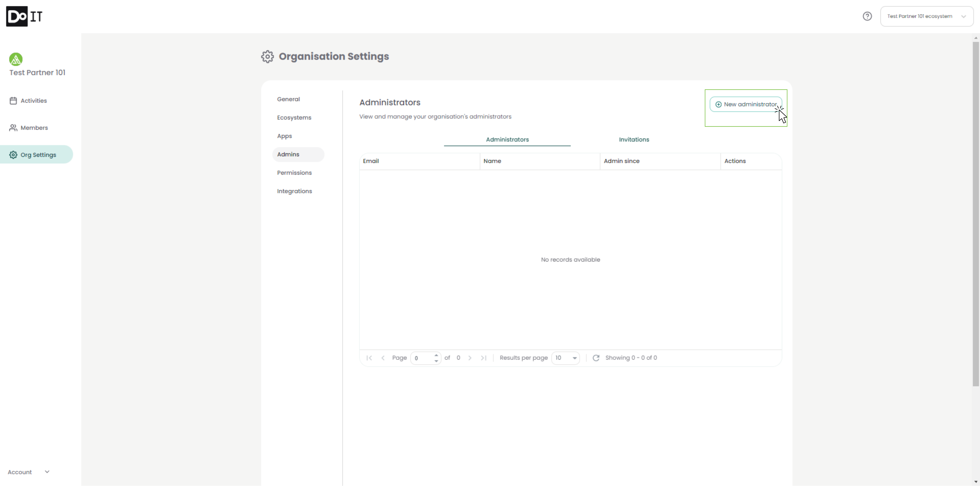
Task: Open Test Partner 101 ecosystem dropdown
Action: (x=926, y=16)
